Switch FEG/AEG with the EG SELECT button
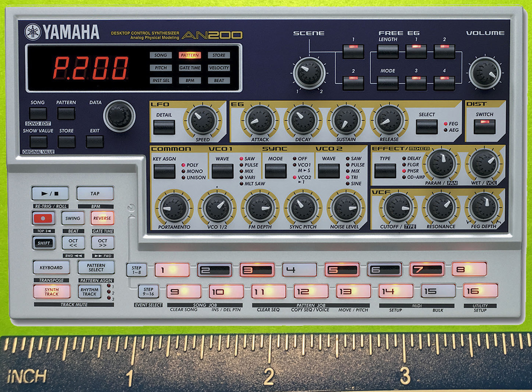This screenshot has width=532, height=392. (x=427, y=127)
